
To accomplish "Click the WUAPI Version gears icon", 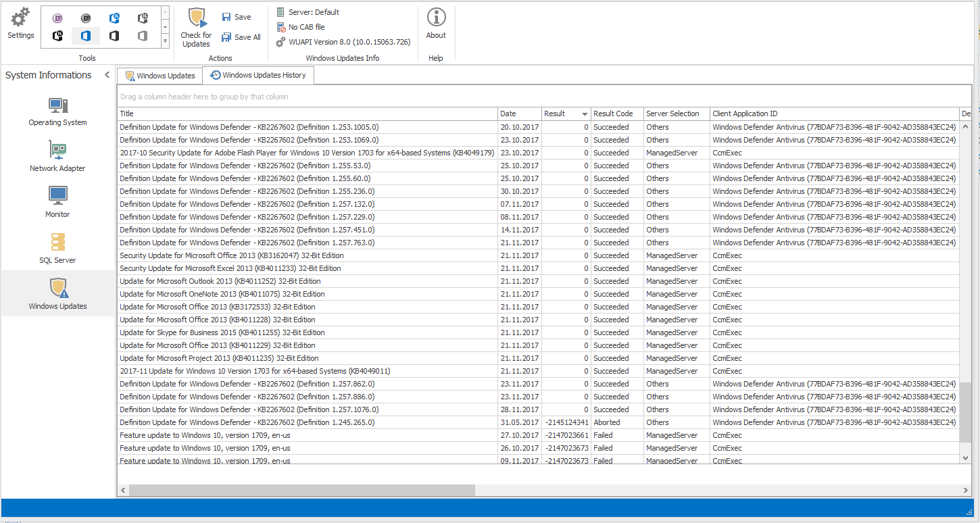I will click(x=280, y=42).
